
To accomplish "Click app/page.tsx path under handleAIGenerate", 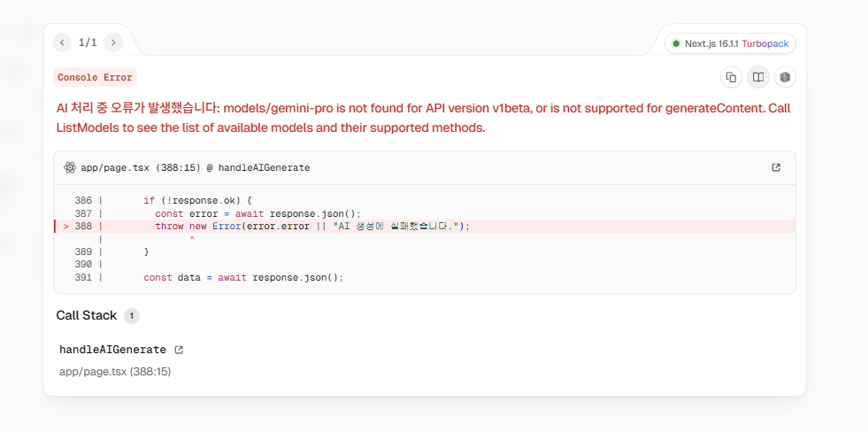I will point(115,372).
